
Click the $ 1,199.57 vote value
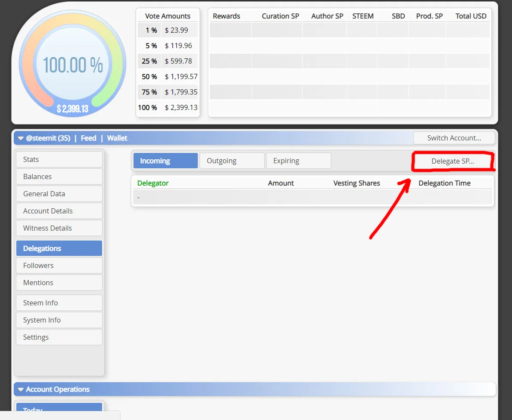[181, 76]
